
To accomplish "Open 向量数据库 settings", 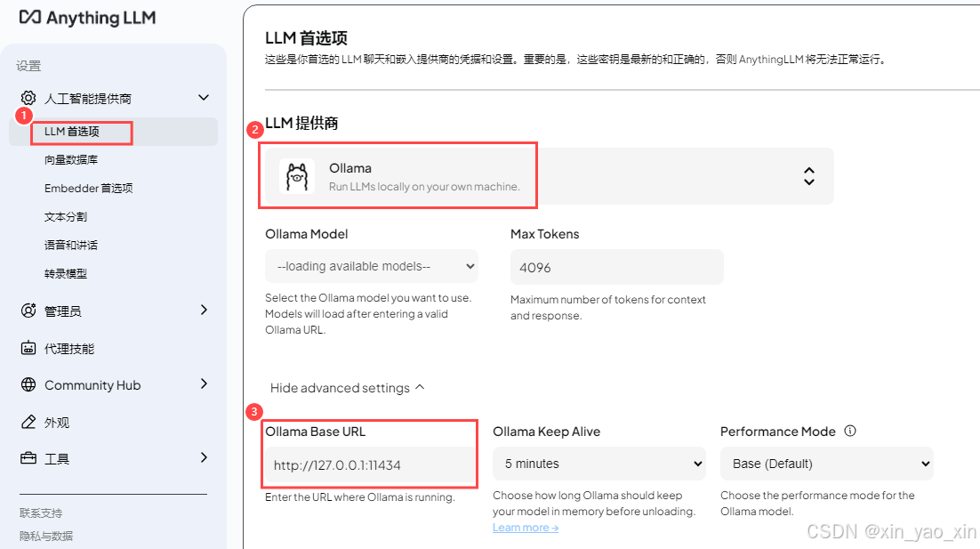I will (70, 160).
